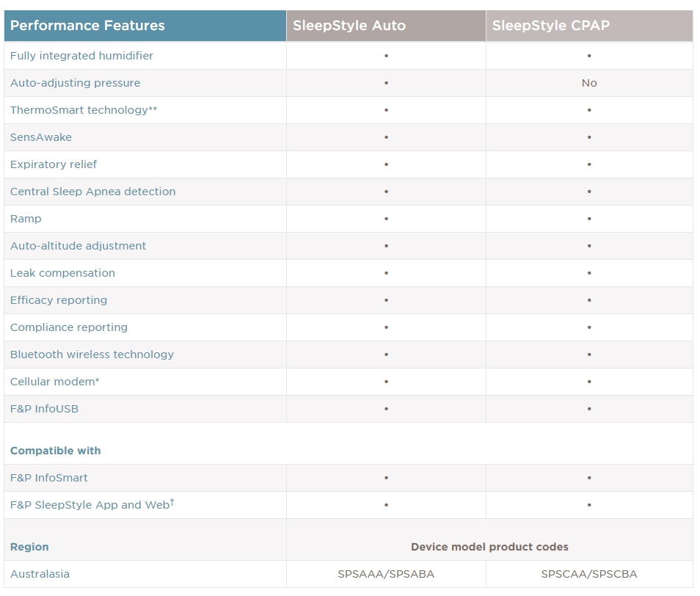Viewport: 700px width, 596px height.
Task: Click the Fully integrated humidifier row label
Action: click(x=81, y=56)
